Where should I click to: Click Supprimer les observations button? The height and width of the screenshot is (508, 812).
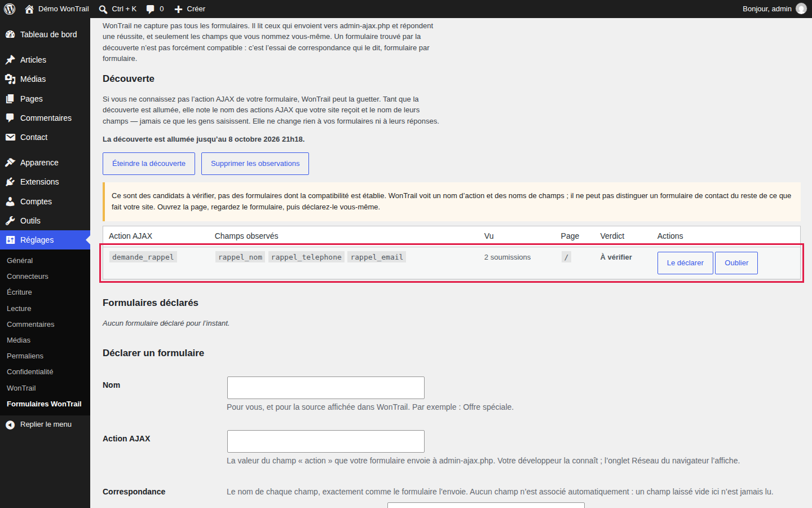tap(255, 164)
